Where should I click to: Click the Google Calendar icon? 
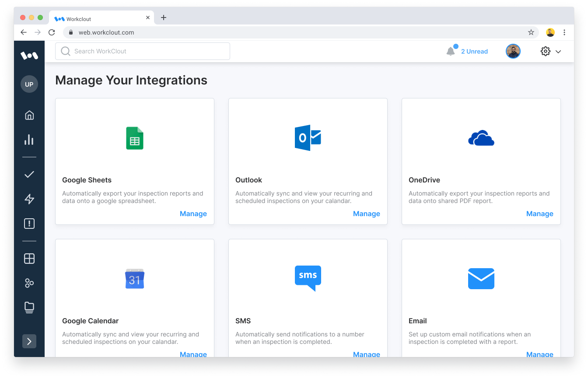(135, 279)
